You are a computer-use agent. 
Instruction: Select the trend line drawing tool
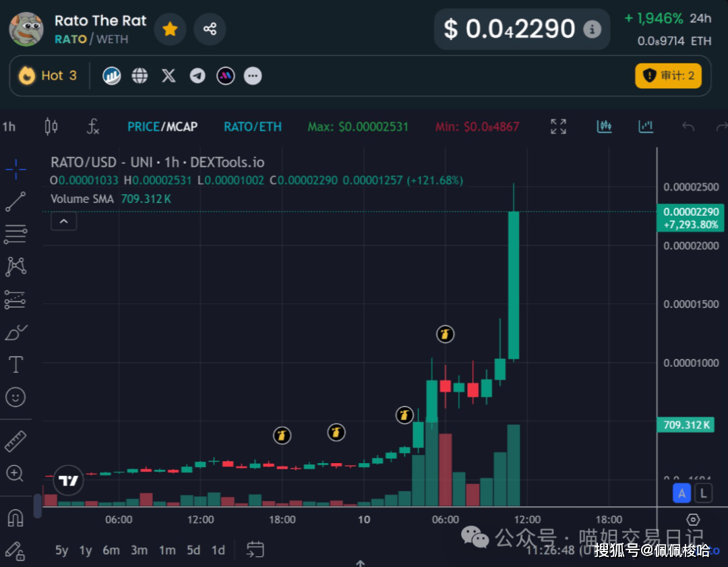15,202
